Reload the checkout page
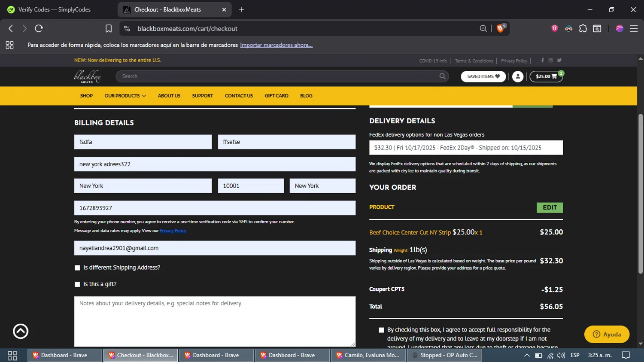644x362 pixels. click(x=39, y=28)
